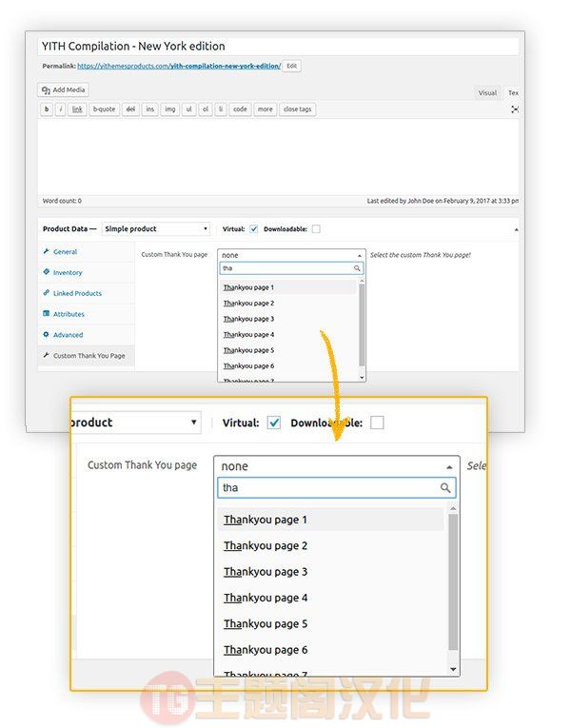The image size is (571, 728).
Task: Select Thankyou page 1 in small list
Action: (x=286, y=287)
